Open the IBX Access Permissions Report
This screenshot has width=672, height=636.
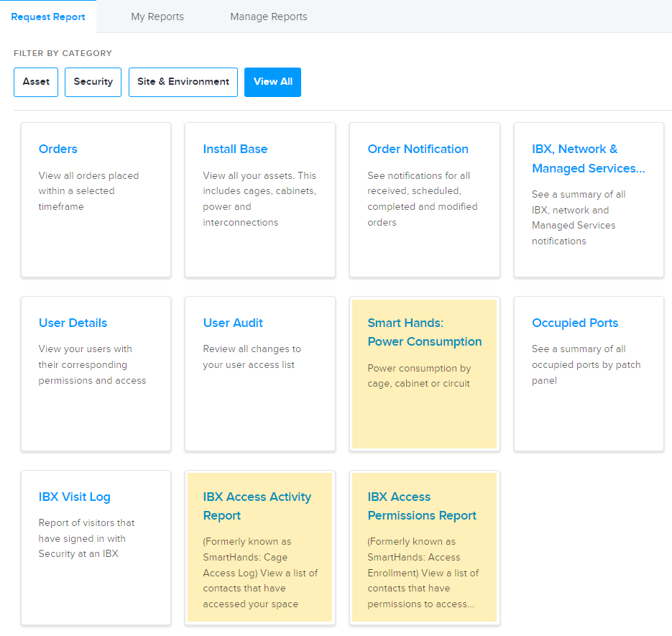pos(422,506)
